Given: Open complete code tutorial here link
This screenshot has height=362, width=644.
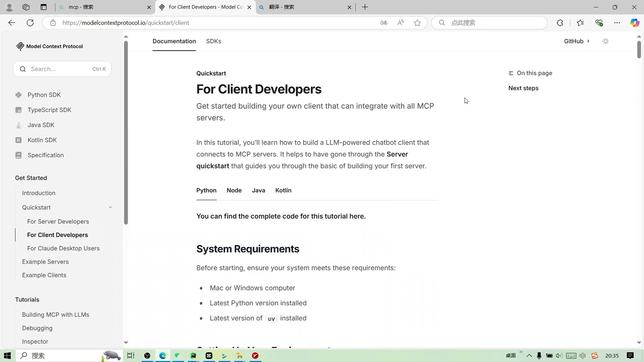Looking at the screenshot, I should [281, 216].
